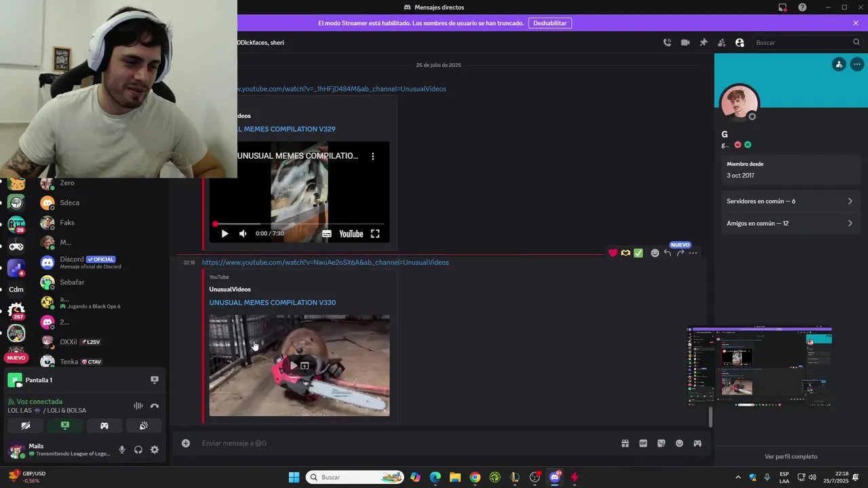868x488 pixels.
Task: Mute microphone in the user panel
Action: (x=122, y=449)
